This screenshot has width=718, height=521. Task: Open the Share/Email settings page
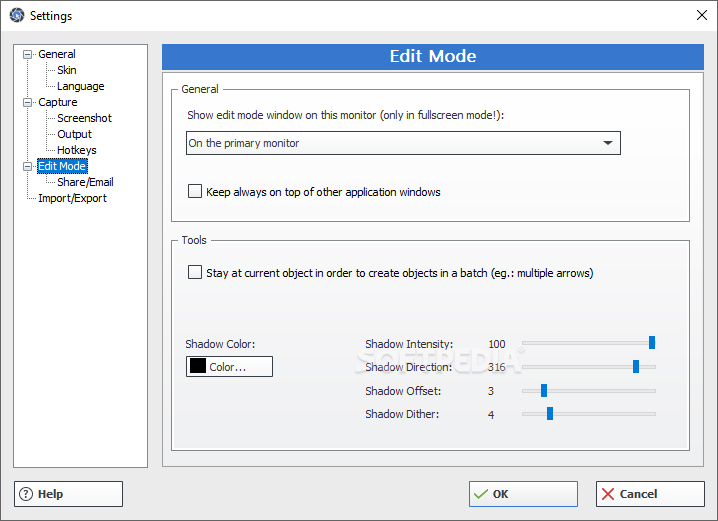pos(85,182)
